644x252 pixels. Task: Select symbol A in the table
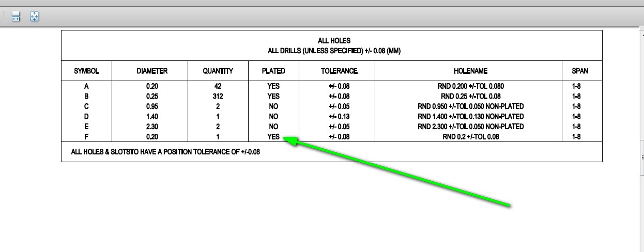(x=86, y=86)
